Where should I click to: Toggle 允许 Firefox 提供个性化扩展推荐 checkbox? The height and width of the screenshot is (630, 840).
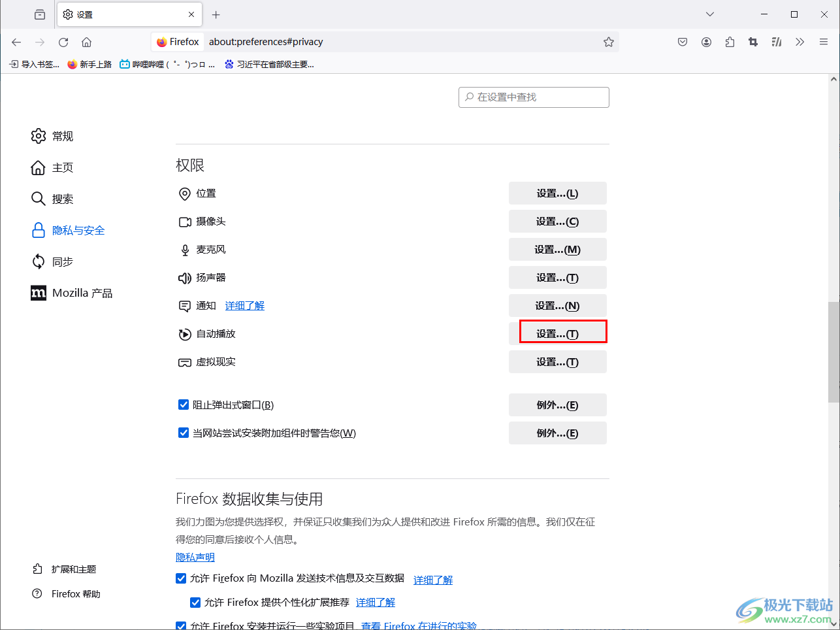coord(195,603)
